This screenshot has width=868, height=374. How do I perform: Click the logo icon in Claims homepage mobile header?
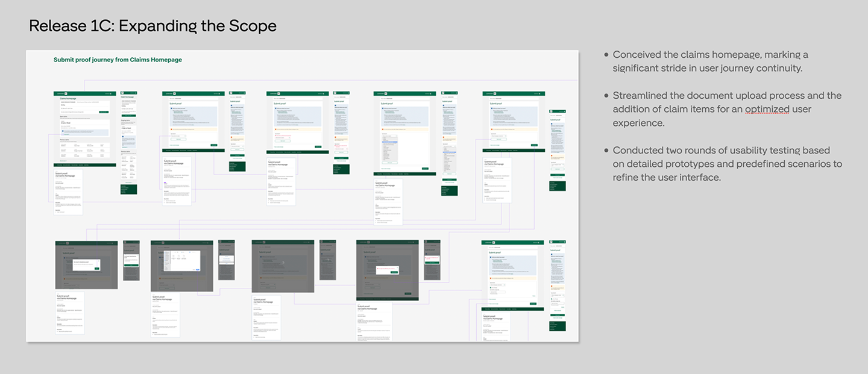pos(123,93)
